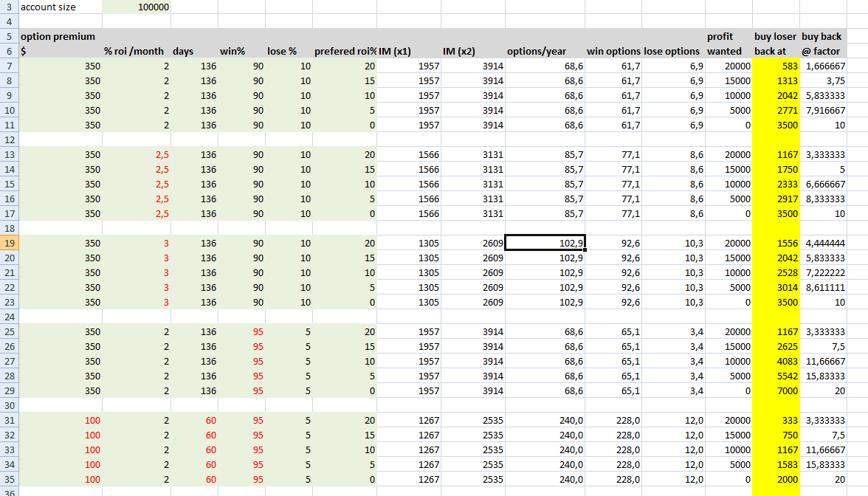Click yellow cell 1313 in row 8
The image size is (868, 496).
[x=776, y=81]
